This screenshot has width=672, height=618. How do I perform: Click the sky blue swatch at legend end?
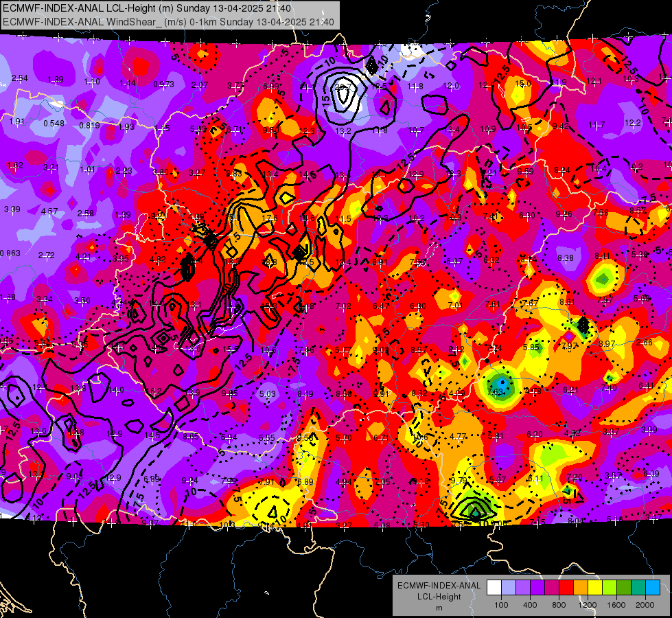click(x=653, y=588)
